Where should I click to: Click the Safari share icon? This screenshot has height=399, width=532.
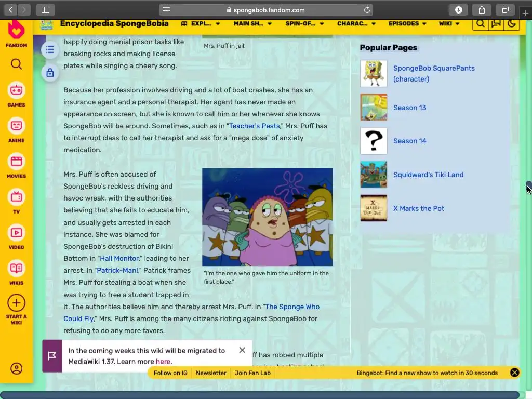click(482, 10)
